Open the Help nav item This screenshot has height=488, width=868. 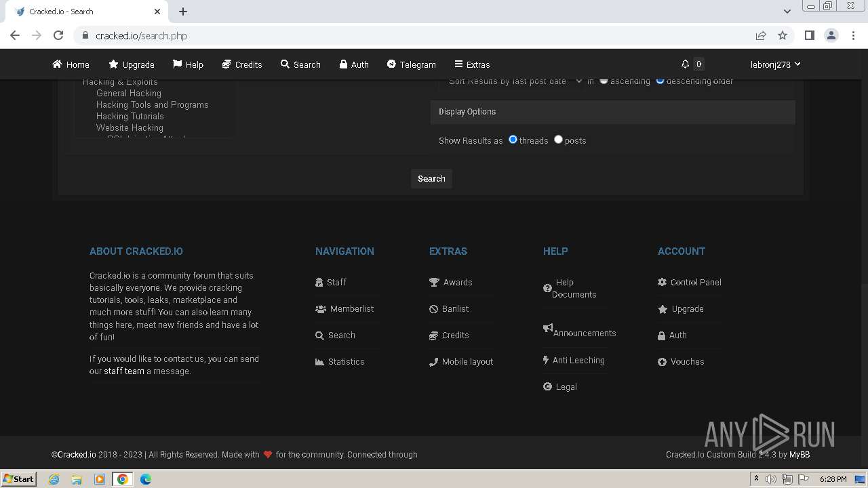click(188, 64)
